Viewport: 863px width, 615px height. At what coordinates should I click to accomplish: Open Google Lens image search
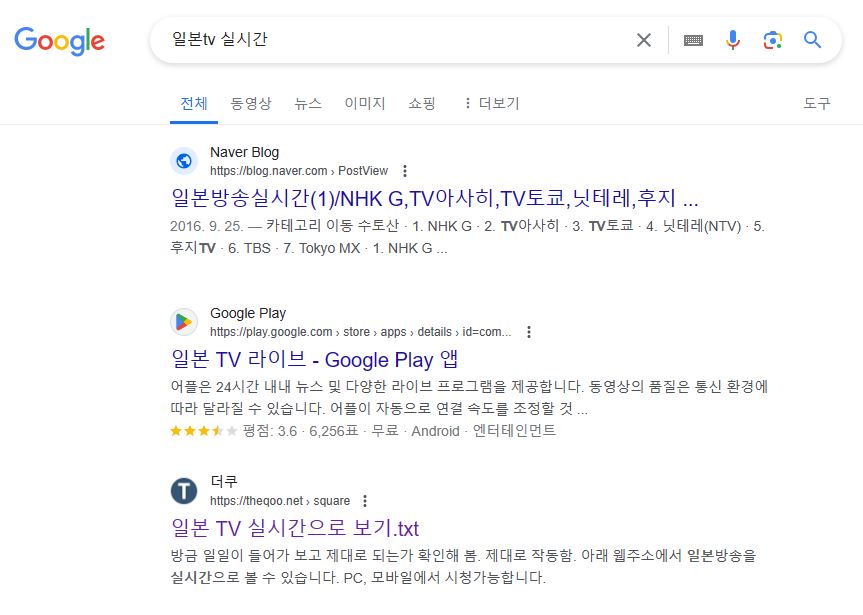coord(771,40)
